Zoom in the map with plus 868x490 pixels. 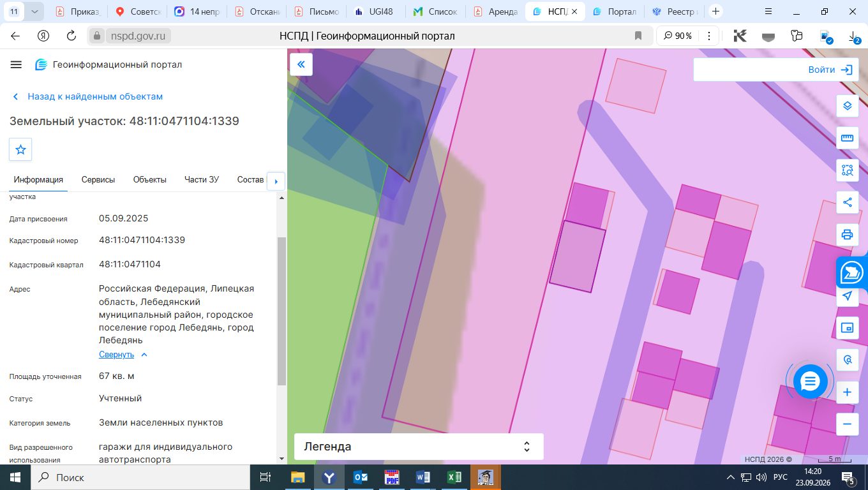847,392
